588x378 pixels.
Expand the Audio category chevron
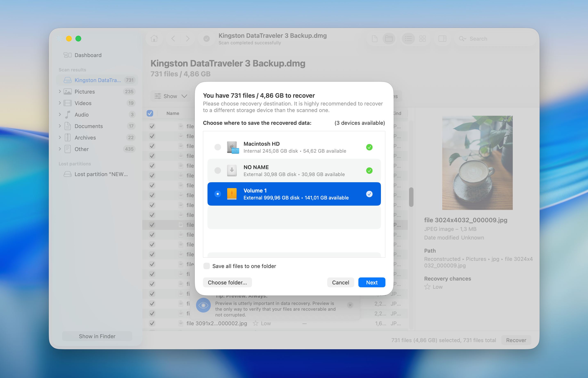click(60, 115)
